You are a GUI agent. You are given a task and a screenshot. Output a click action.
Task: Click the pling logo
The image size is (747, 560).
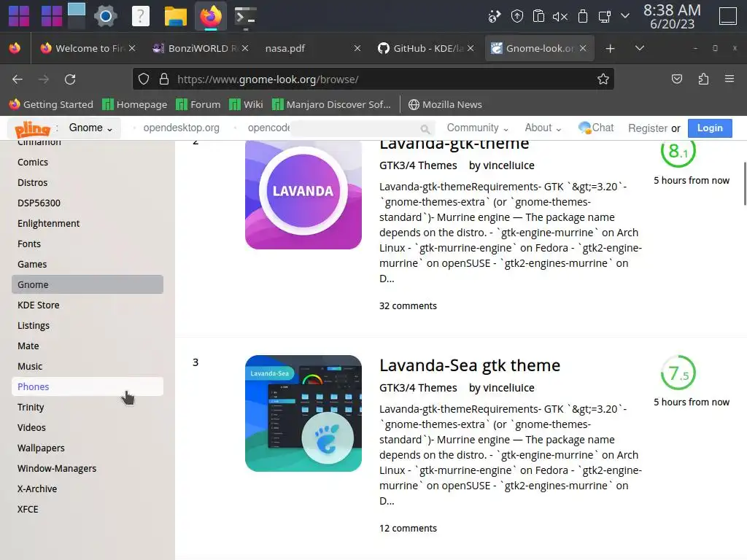point(32,128)
